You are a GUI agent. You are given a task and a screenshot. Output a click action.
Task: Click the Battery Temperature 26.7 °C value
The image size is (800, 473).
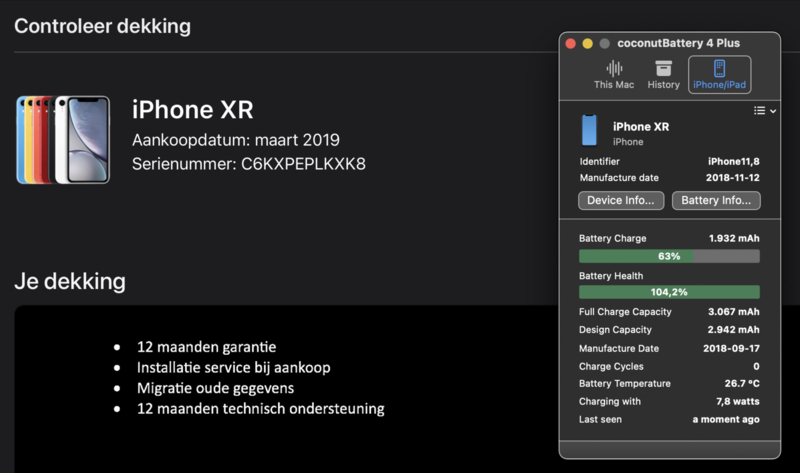pyautogui.click(x=742, y=384)
